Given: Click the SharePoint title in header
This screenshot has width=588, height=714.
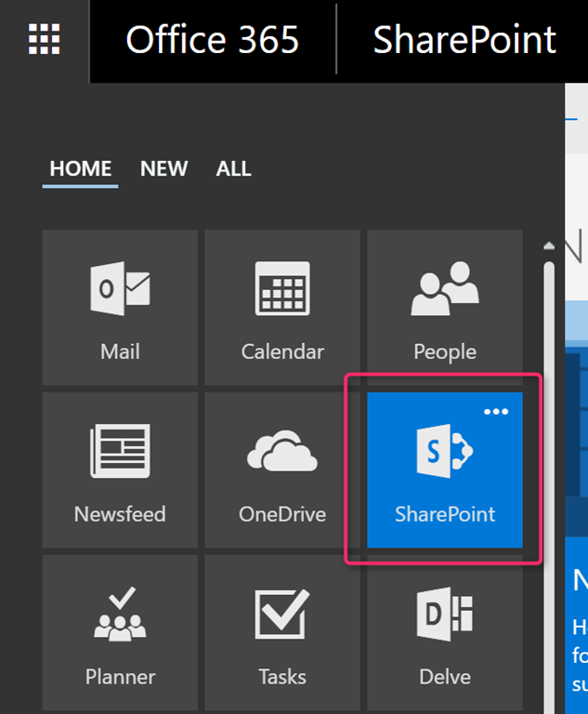Looking at the screenshot, I should click(x=464, y=40).
